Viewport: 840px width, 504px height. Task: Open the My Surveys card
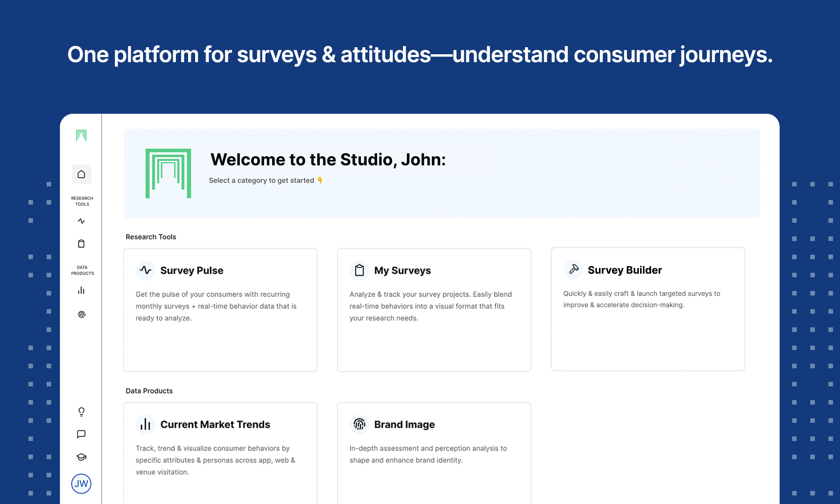tap(434, 310)
